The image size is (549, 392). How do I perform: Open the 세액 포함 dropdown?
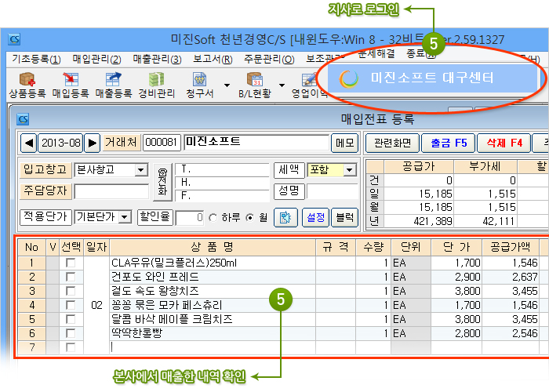pos(349,170)
